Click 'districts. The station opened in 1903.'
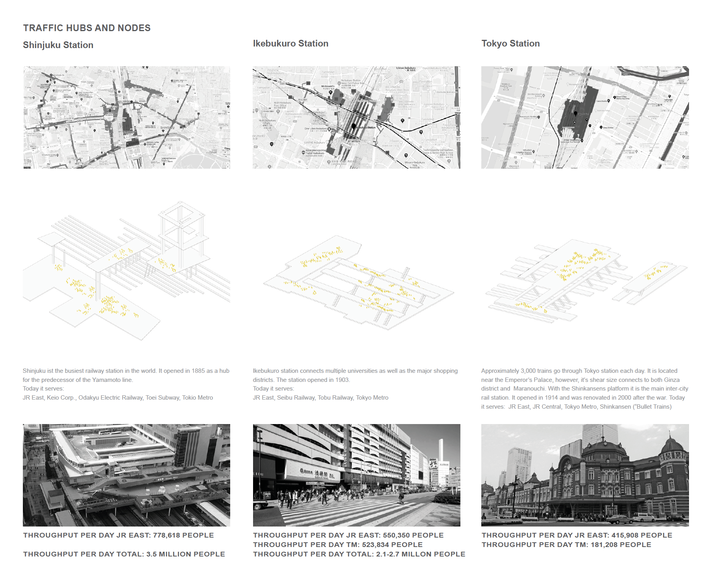 click(301, 380)
